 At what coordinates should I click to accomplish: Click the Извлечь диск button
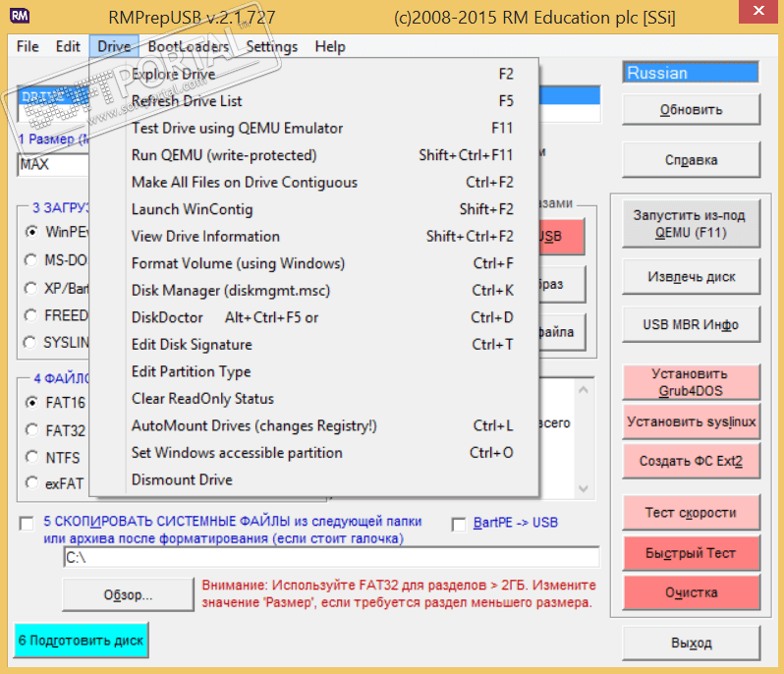click(691, 276)
